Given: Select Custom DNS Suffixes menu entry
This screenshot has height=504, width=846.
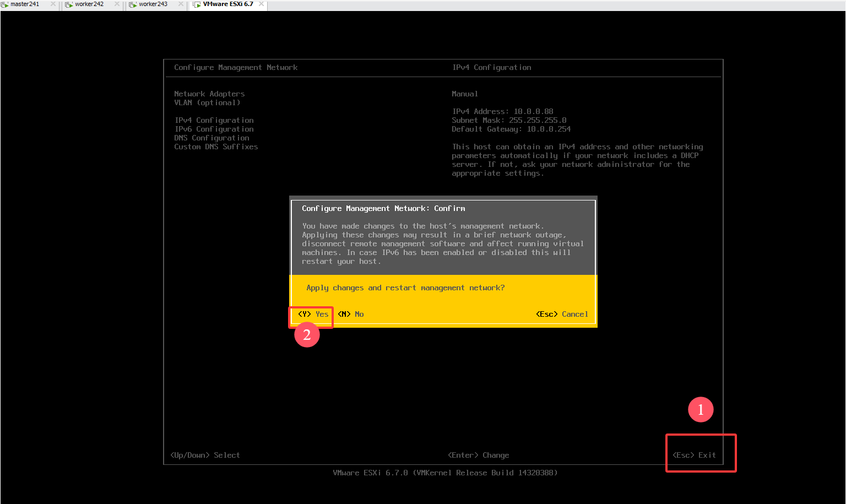Looking at the screenshot, I should pyautogui.click(x=216, y=147).
